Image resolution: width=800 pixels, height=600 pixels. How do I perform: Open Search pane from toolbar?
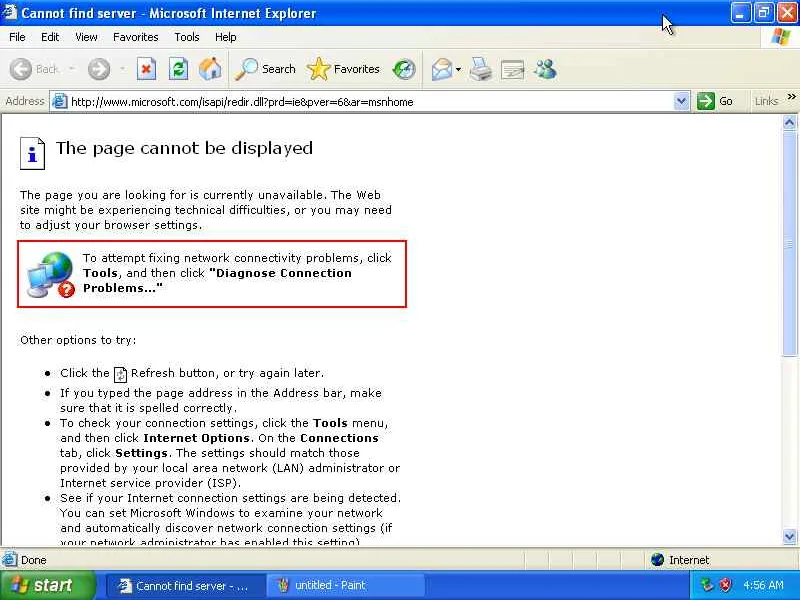pos(265,69)
